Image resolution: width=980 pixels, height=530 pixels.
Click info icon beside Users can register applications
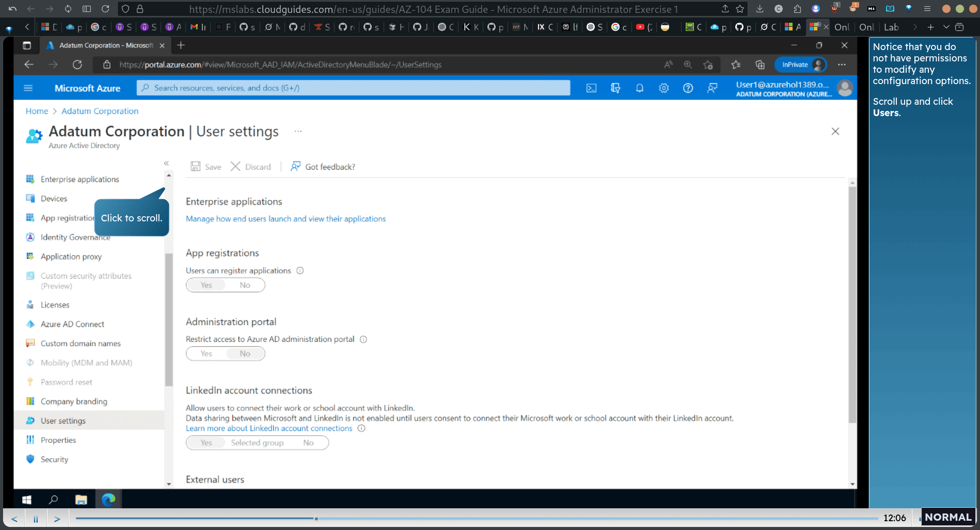[x=300, y=270]
